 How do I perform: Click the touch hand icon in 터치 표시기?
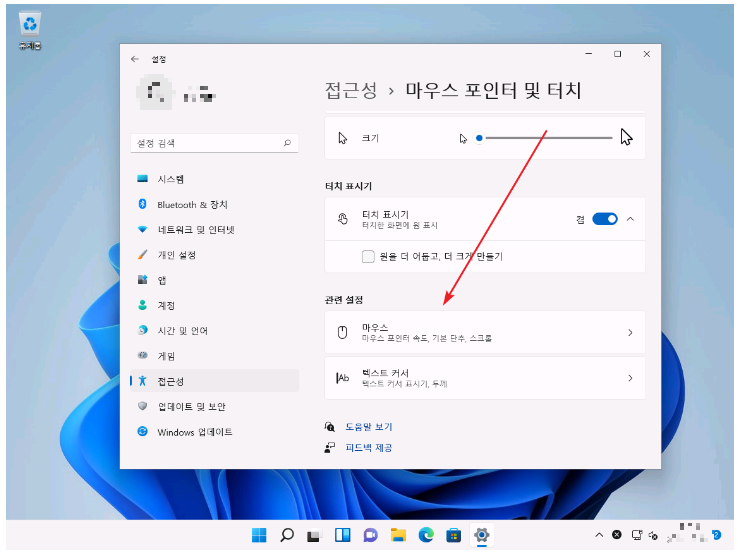click(343, 219)
